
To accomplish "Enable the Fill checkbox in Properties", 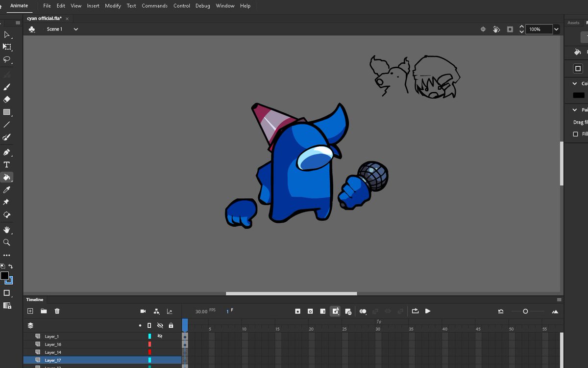I will [x=576, y=134].
